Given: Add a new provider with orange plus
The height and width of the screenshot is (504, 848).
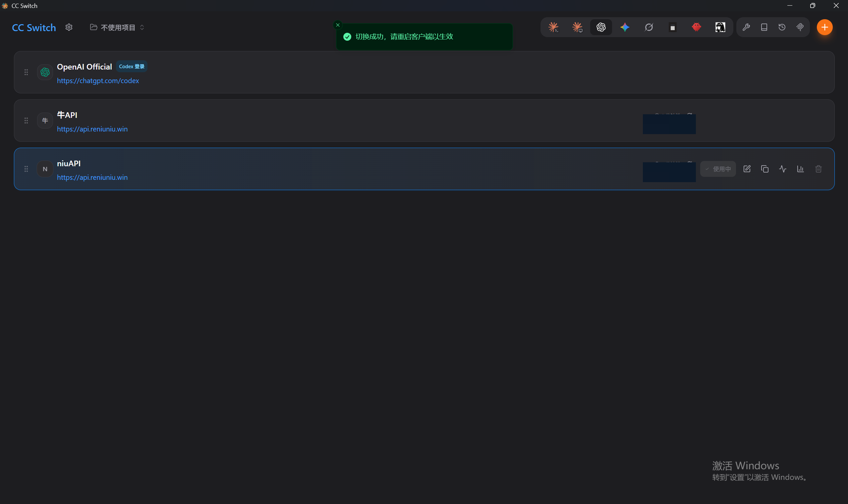Looking at the screenshot, I should coord(824,27).
